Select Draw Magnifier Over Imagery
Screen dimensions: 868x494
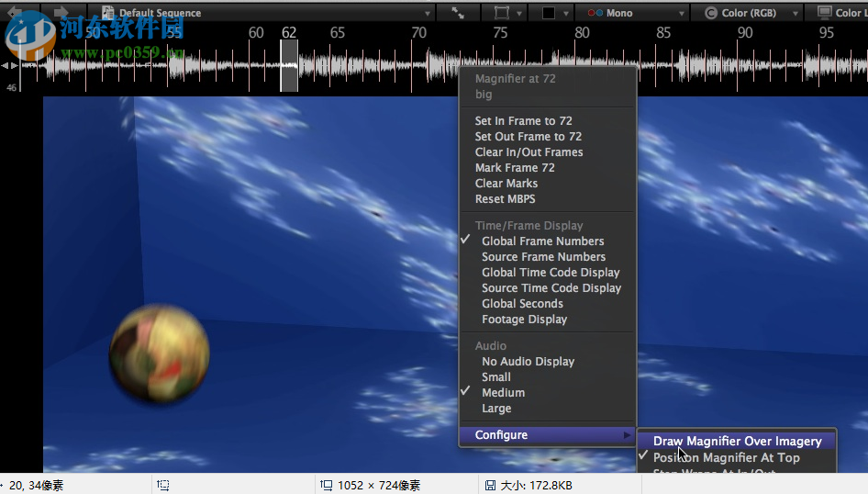[x=737, y=442]
